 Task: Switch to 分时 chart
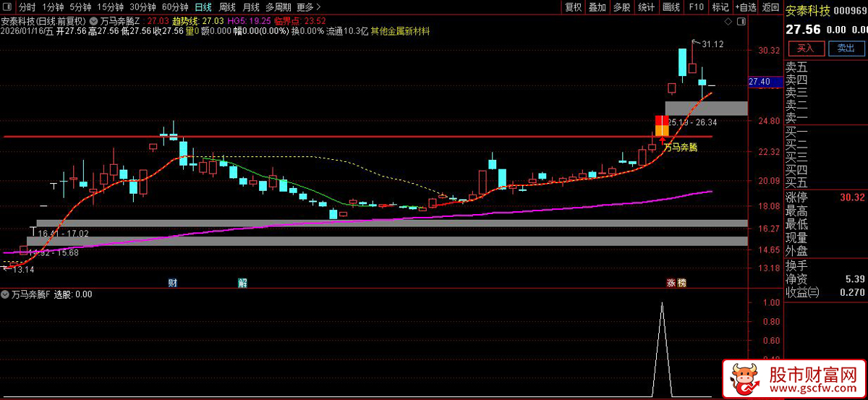[27, 7]
